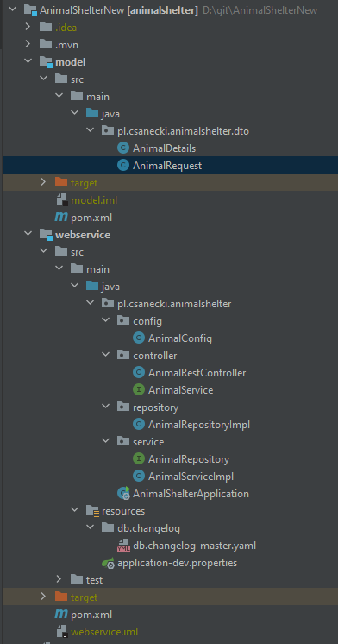
Task: Open pom.xml in the model module
Action: point(91,218)
